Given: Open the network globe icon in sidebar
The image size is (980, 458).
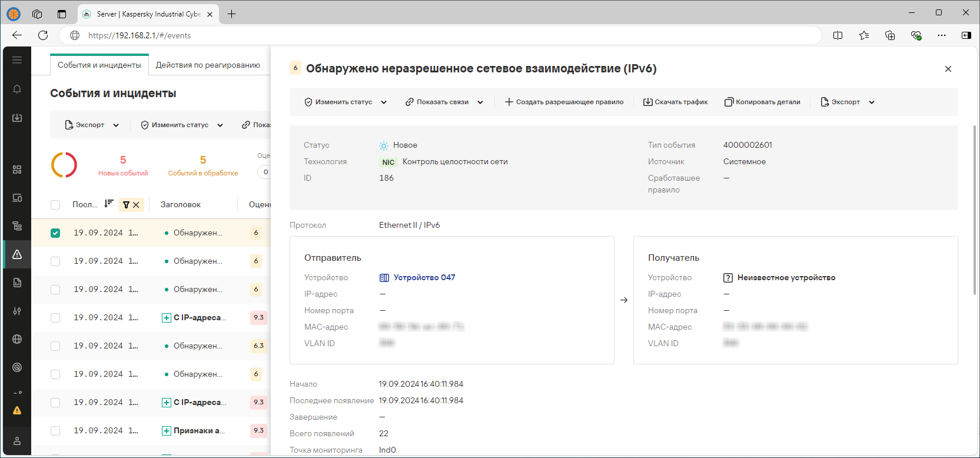Looking at the screenshot, I should pos(17,339).
